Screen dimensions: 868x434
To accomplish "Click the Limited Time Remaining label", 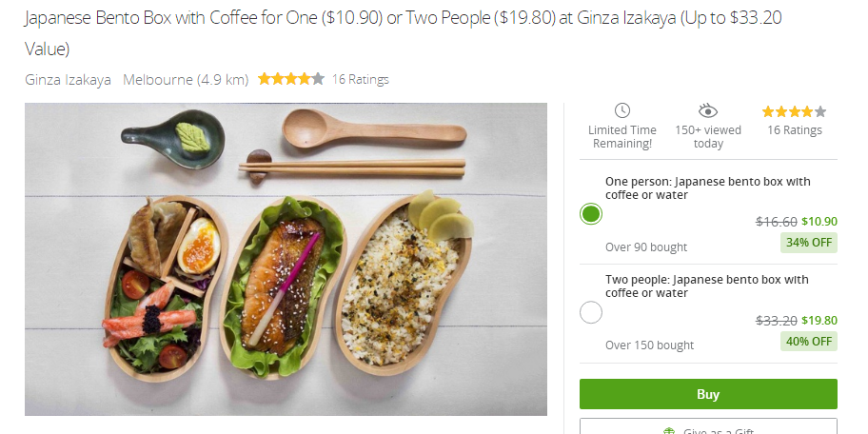I will (622, 137).
